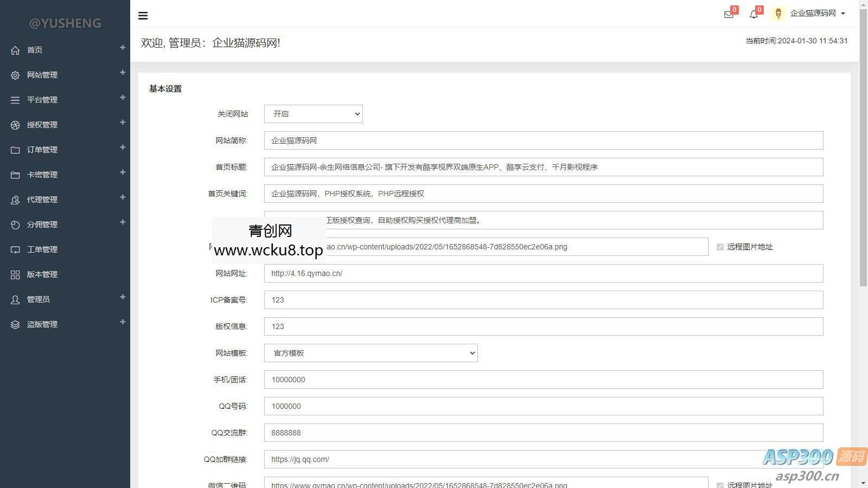Open the 关闭网站 dropdown showing 开启

[312, 114]
